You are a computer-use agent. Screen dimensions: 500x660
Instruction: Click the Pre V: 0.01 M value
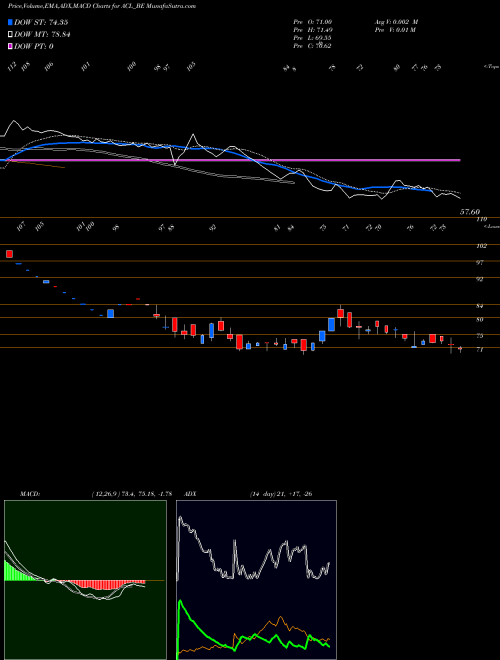pos(395,30)
